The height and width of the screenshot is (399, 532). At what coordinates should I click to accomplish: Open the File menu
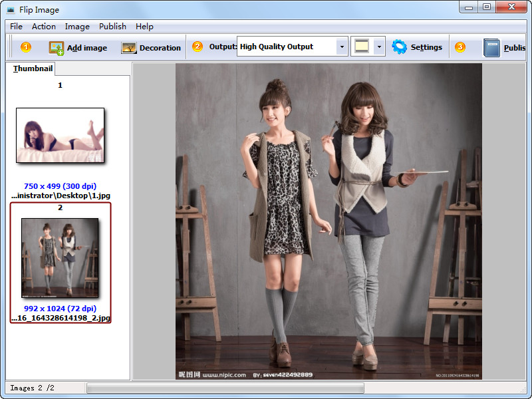pyautogui.click(x=16, y=27)
